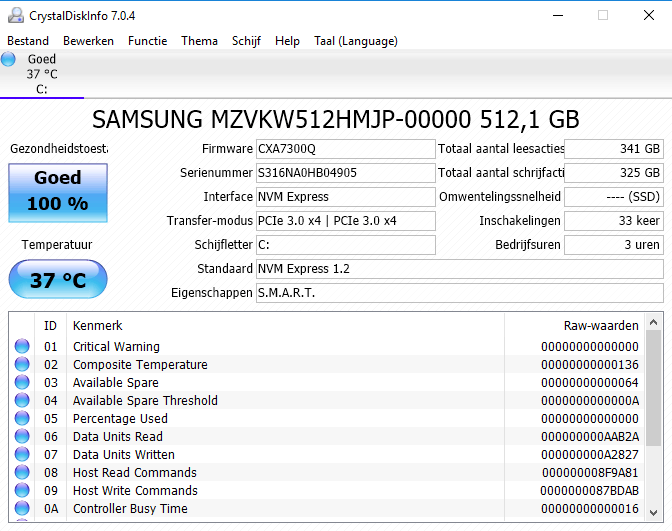
Task: Select the Critical Warning attribute row
Action: pos(327,346)
